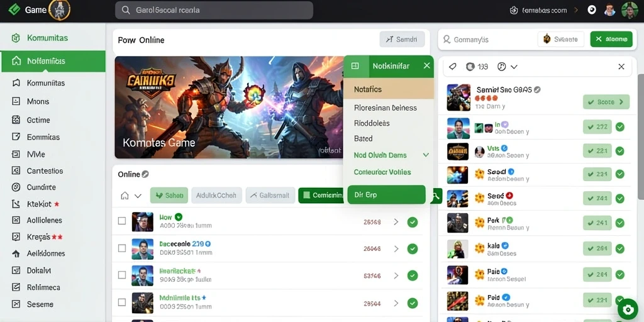Screen dimensions: 644x322
Task: Click the white circle icon in top bar
Action: tap(592, 10)
